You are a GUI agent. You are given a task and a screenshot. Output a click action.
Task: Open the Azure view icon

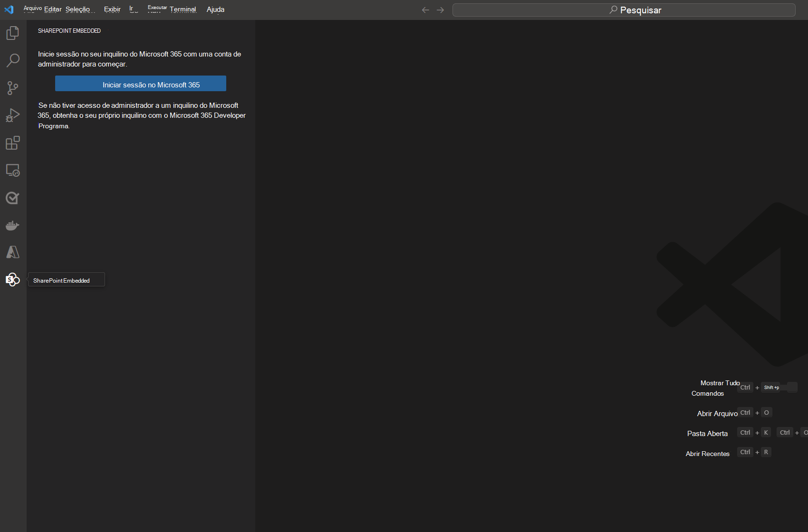click(x=13, y=252)
